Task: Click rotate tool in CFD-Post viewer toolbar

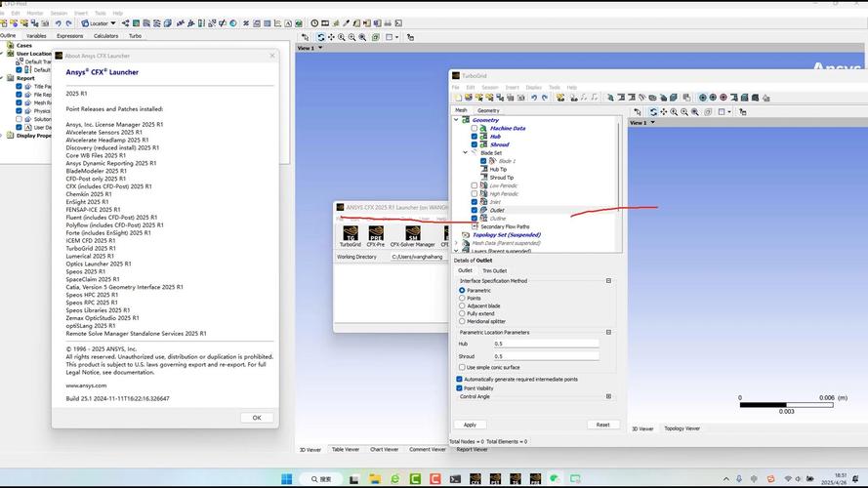Action: pos(320,37)
